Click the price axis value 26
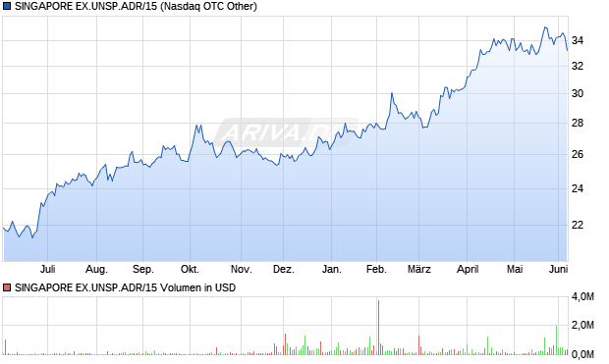Image resolution: width=609 pixels, height=364 pixels. (x=578, y=154)
